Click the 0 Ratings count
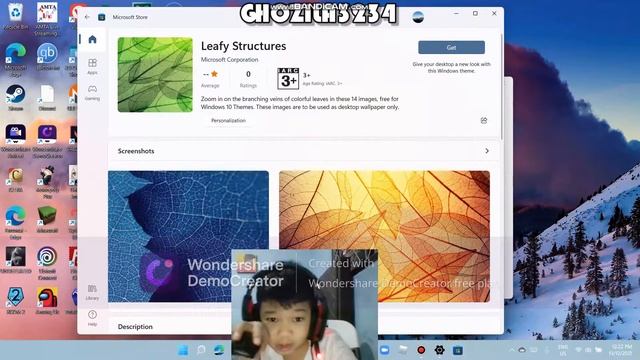 (x=248, y=79)
